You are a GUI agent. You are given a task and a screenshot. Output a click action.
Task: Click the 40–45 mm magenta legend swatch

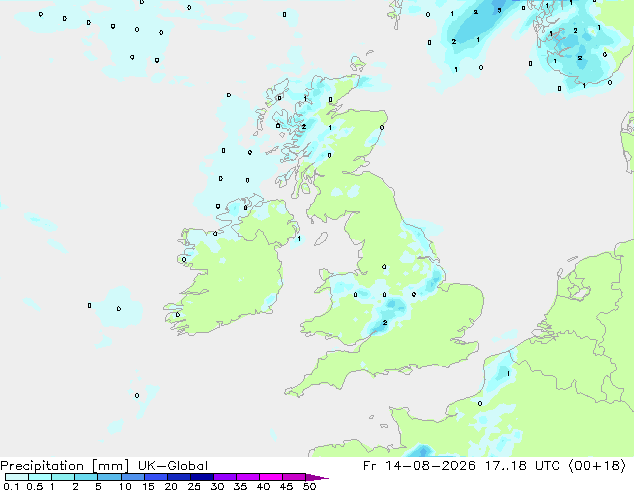[x=271, y=477]
